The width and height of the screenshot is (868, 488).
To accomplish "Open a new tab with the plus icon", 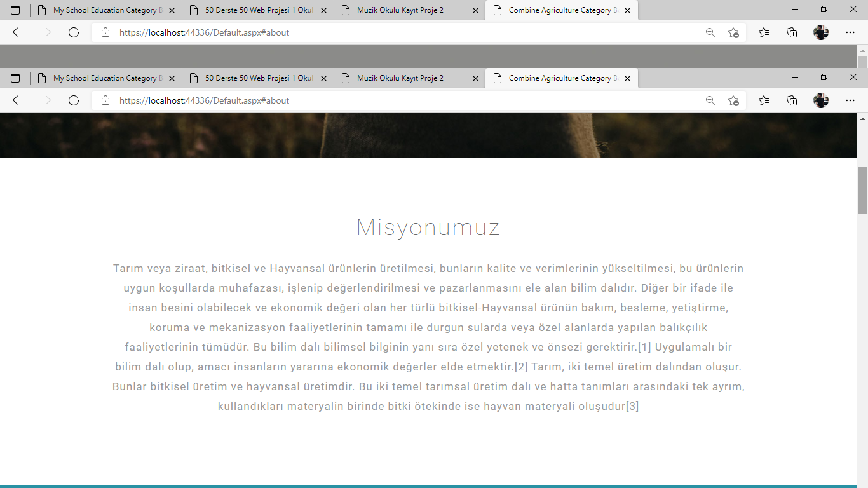I will click(649, 78).
